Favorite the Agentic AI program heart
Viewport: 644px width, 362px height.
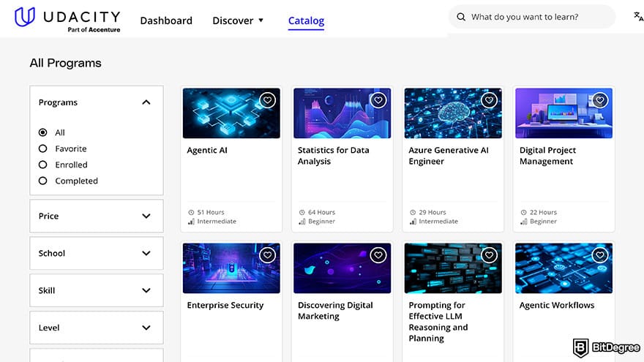coord(267,100)
